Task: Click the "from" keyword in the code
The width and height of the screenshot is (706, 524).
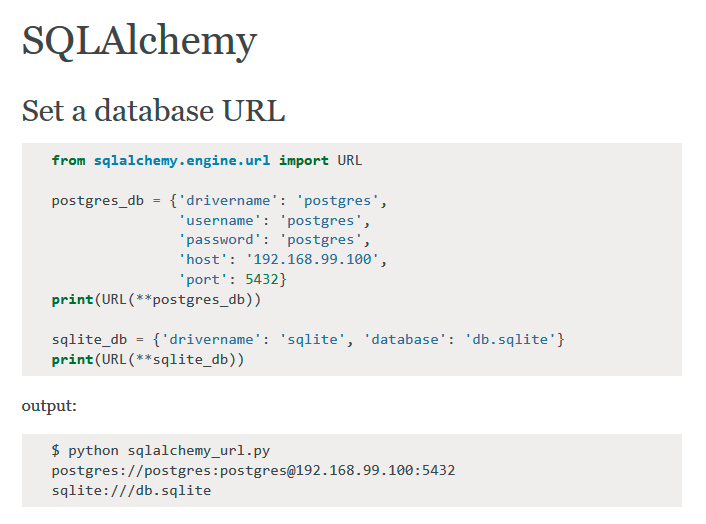Action: [68, 160]
